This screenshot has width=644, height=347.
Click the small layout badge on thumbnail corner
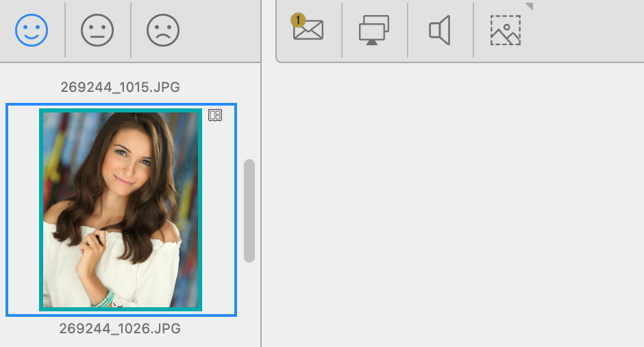pos(215,115)
